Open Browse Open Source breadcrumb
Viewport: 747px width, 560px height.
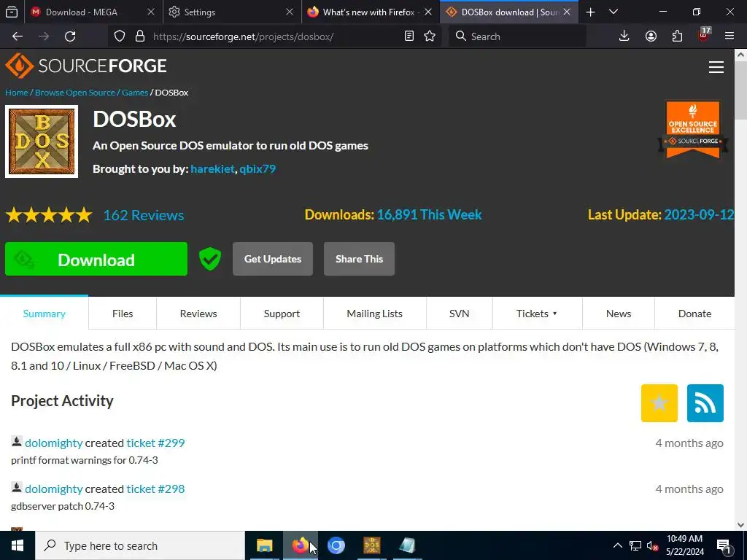75,93
